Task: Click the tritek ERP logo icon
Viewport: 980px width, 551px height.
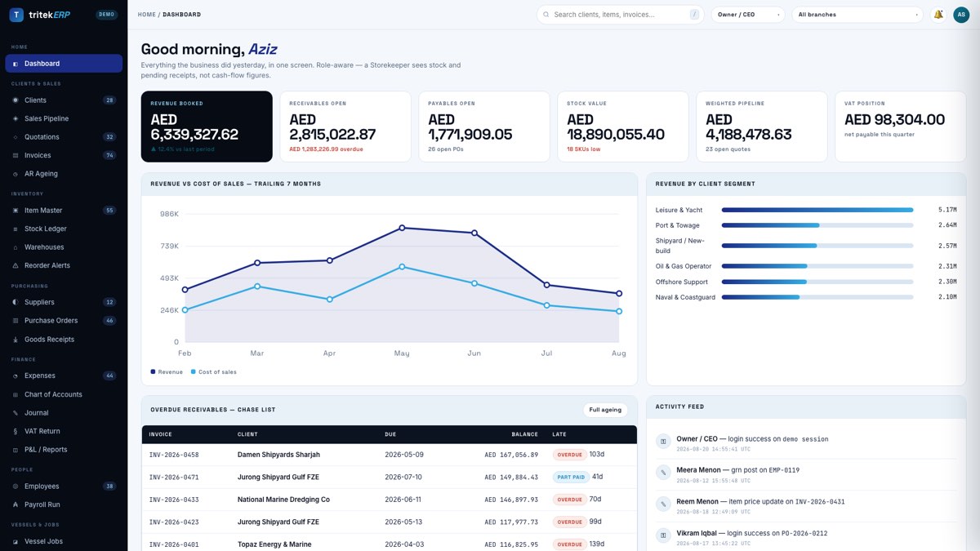Action: (x=16, y=15)
